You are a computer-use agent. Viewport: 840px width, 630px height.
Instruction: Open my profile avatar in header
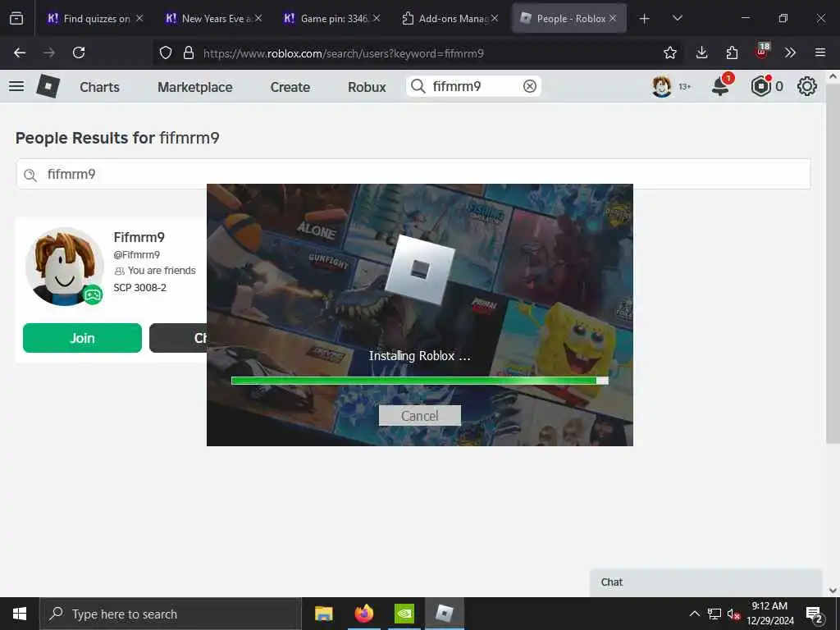[662, 86]
